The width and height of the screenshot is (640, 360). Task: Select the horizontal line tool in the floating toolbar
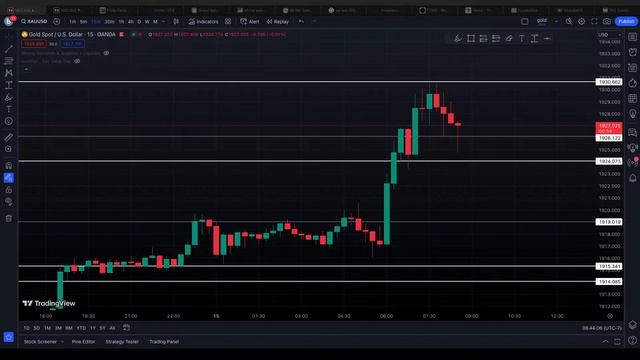[x=547, y=38]
